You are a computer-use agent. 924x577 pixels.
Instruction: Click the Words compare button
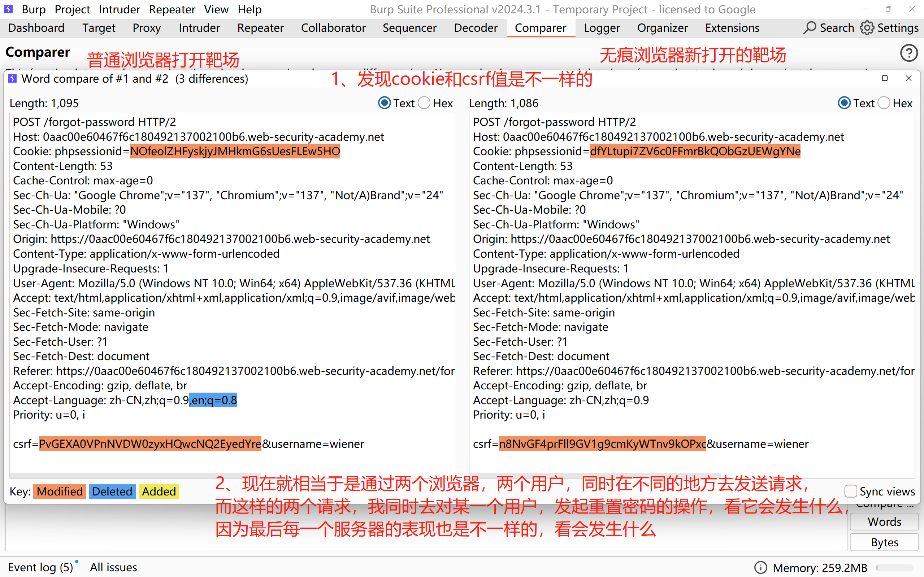pyautogui.click(x=884, y=522)
